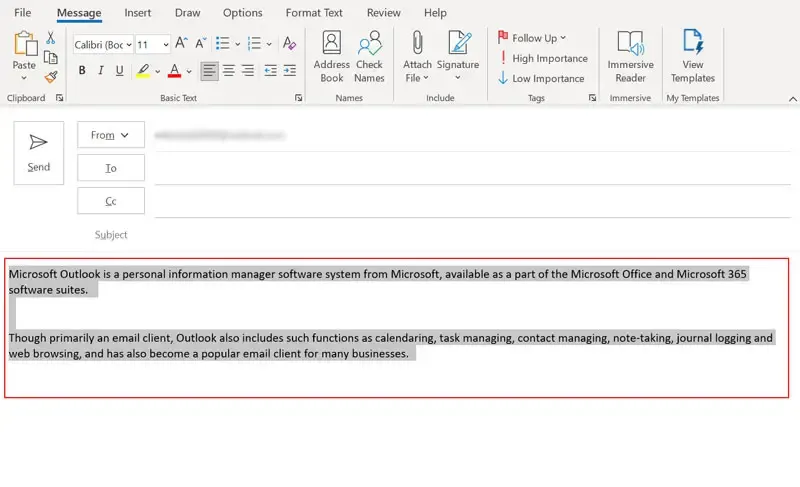Screen dimensions: 800x487
Task: Open Follow Up flag menu
Action: pos(532,38)
